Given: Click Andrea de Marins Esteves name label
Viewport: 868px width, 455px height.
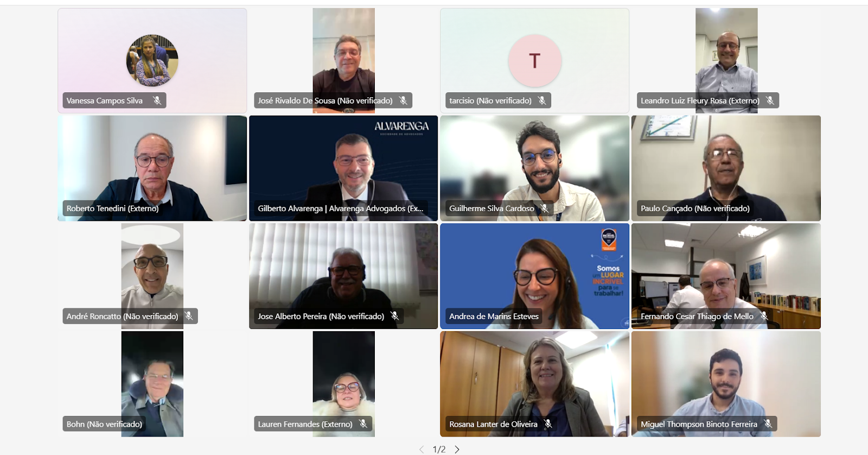Looking at the screenshot, I should [494, 316].
